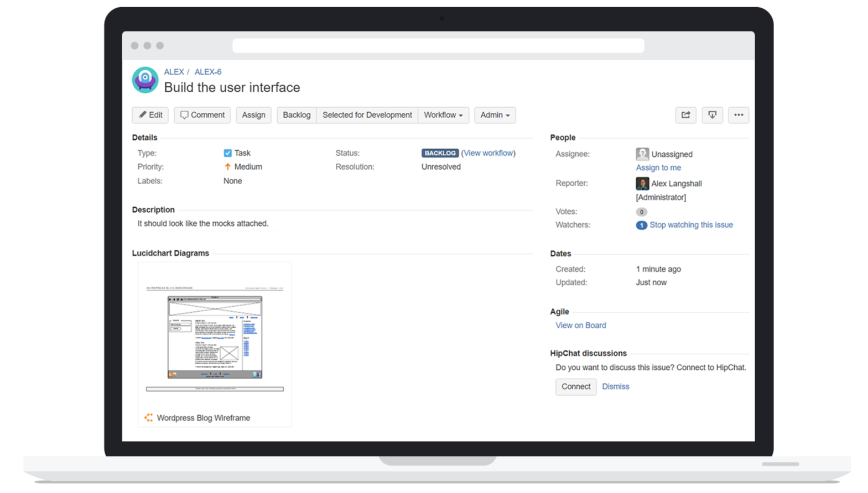Click the Comment button
Image resolution: width=868 pixels, height=493 pixels.
pyautogui.click(x=202, y=115)
